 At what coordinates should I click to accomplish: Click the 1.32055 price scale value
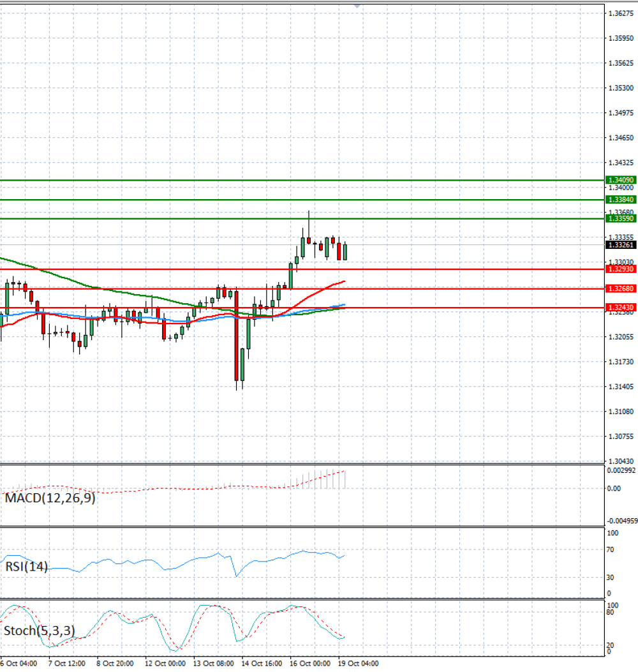621,337
